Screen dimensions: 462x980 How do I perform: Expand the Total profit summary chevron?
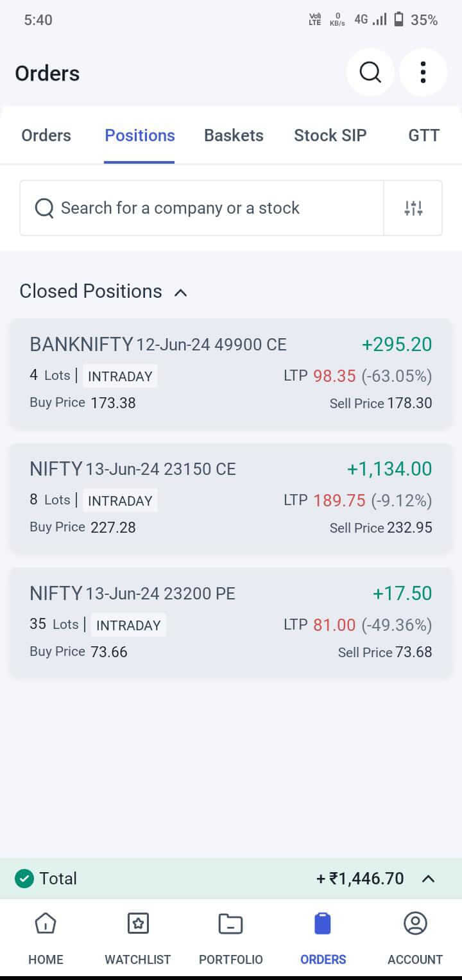point(428,879)
